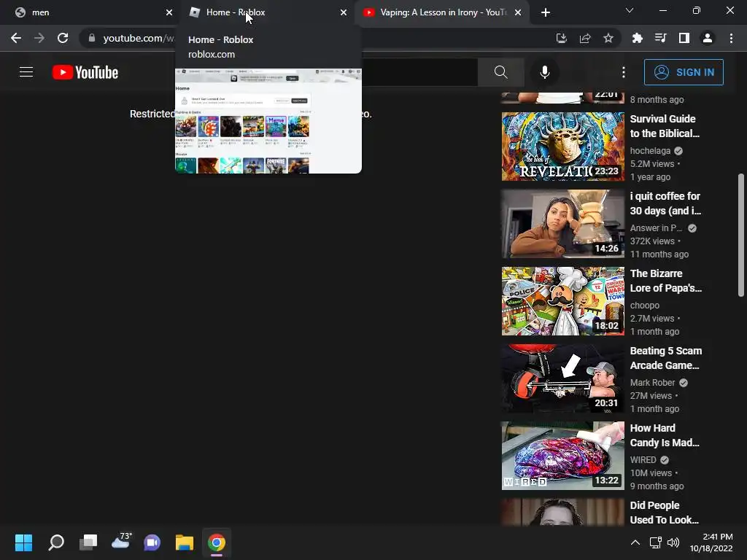
Task: Bookmark this page with the star icon
Action: point(608,38)
